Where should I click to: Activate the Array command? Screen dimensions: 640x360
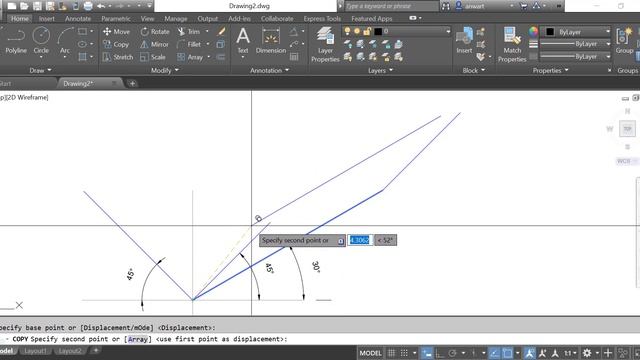coord(190,57)
